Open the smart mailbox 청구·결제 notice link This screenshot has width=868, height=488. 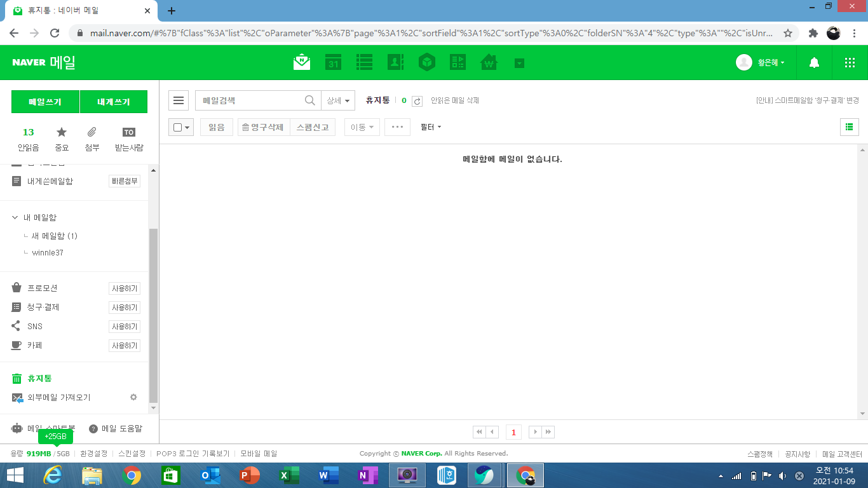click(808, 100)
